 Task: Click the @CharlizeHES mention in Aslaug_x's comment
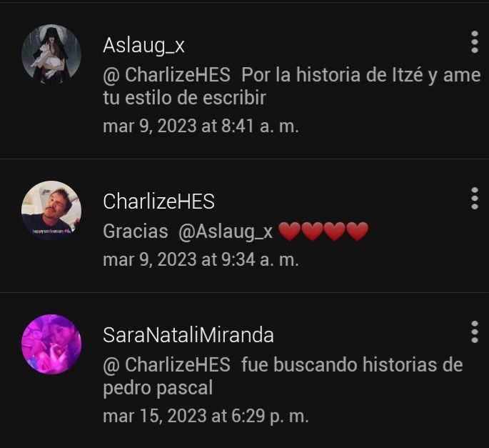click(166, 75)
